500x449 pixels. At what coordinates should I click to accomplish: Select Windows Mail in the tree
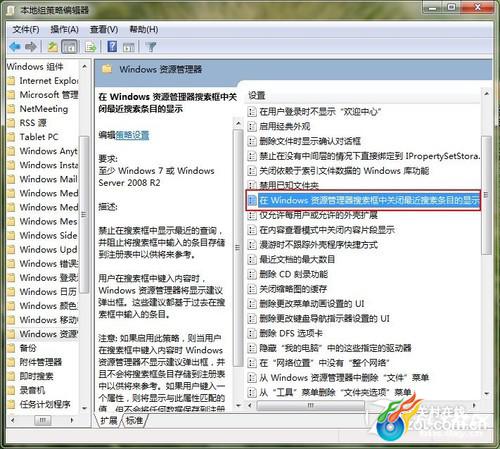(48, 179)
